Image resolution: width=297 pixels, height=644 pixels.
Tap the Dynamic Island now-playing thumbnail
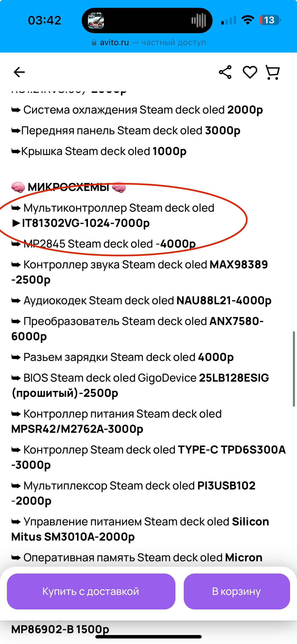[x=96, y=20]
